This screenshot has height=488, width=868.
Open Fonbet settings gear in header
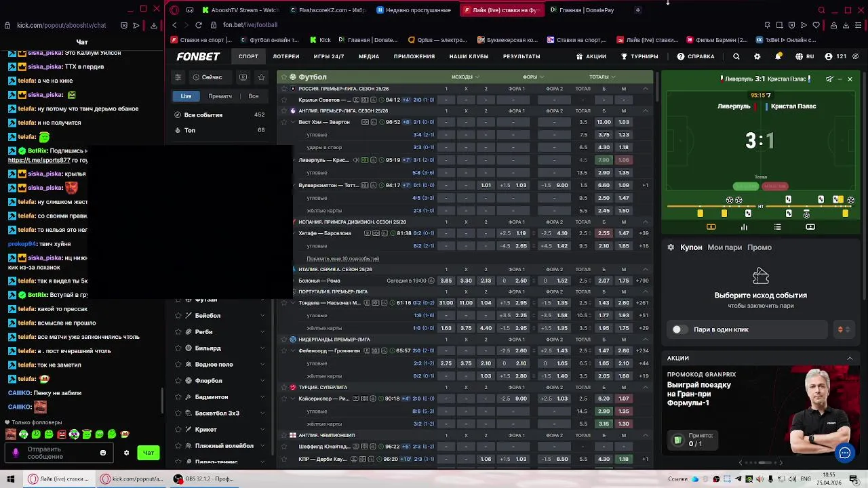[x=757, y=57]
